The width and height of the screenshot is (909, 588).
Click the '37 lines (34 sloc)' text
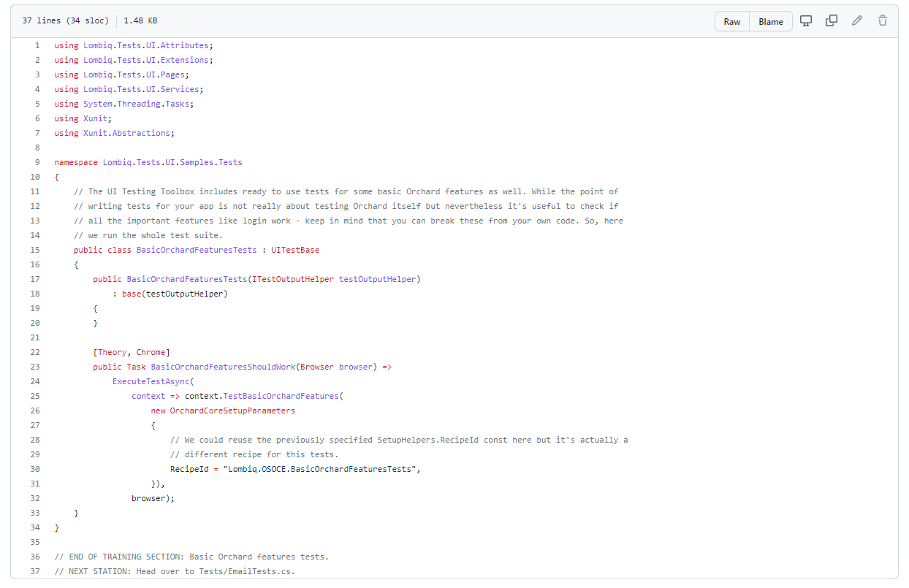tap(66, 20)
